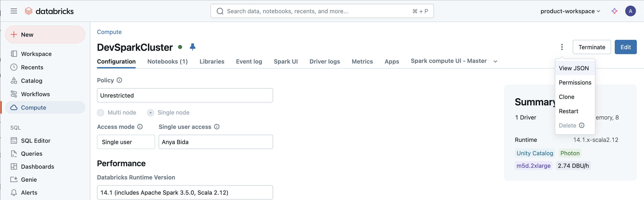Click the Databricks logo

pyautogui.click(x=49, y=11)
